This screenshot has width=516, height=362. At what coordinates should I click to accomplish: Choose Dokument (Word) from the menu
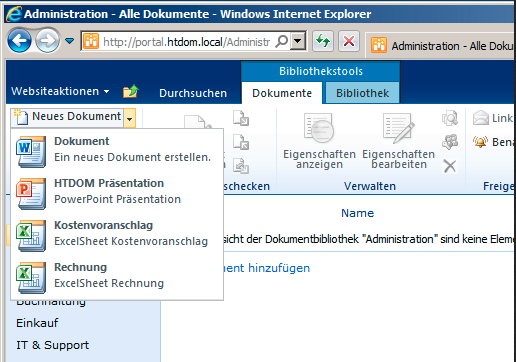point(117,149)
